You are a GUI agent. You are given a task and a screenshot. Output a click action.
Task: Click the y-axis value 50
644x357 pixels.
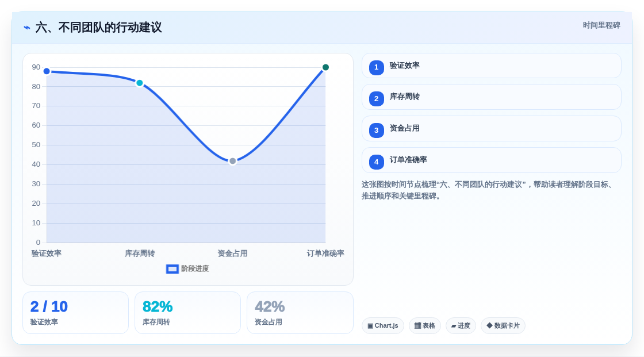click(36, 145)
